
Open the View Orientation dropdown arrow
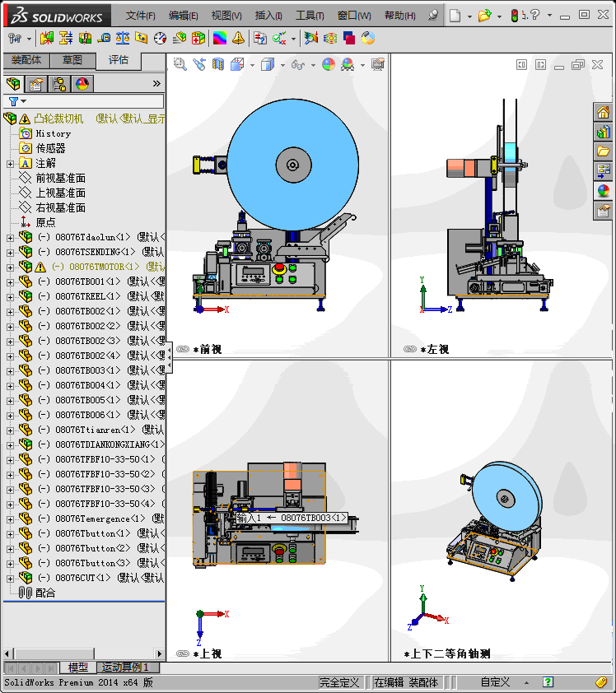click(252, 65)
